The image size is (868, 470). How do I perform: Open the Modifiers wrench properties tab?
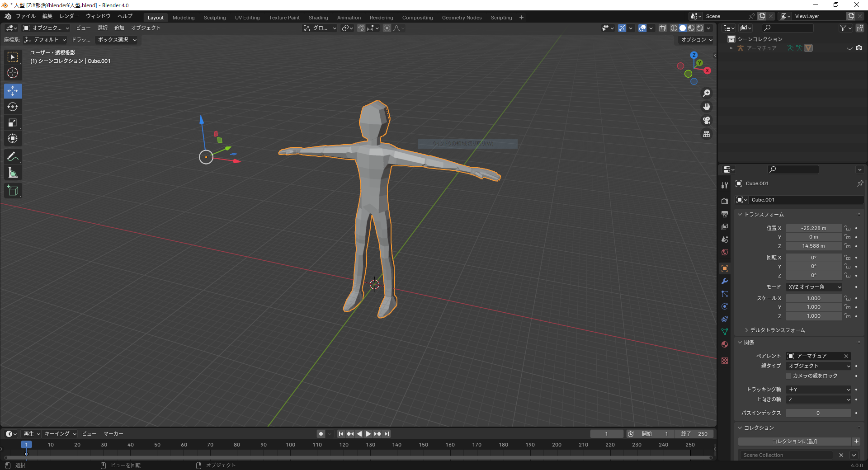725,281
